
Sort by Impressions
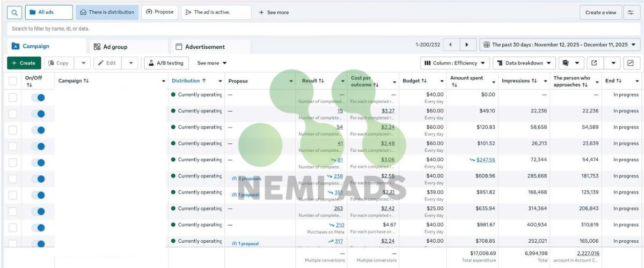534,81
